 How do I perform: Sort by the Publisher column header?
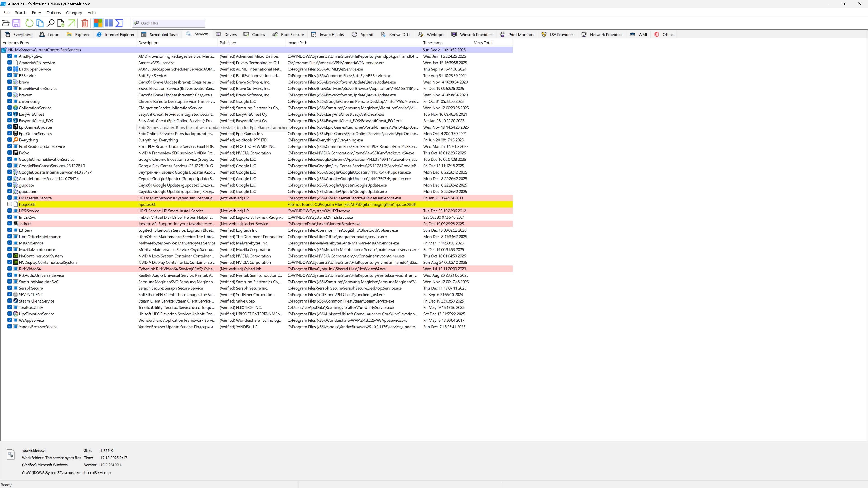[228, 43]
